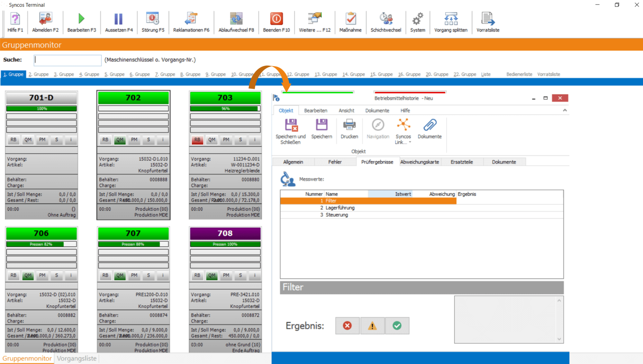Select the Lagerführung row in Messwerte
This screenshot has width=643, height=364.
pyautogui.click(x=340, y=208)
